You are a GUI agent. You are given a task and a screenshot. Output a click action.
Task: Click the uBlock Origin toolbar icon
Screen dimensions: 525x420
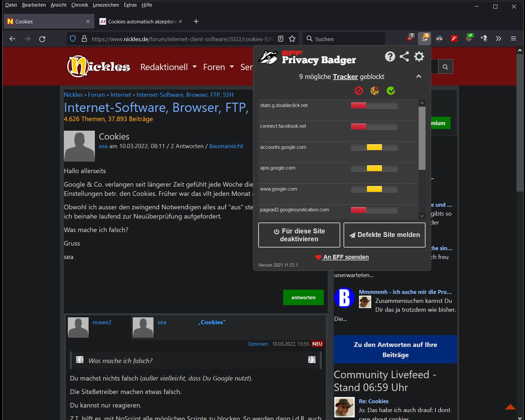coord(410,39)
